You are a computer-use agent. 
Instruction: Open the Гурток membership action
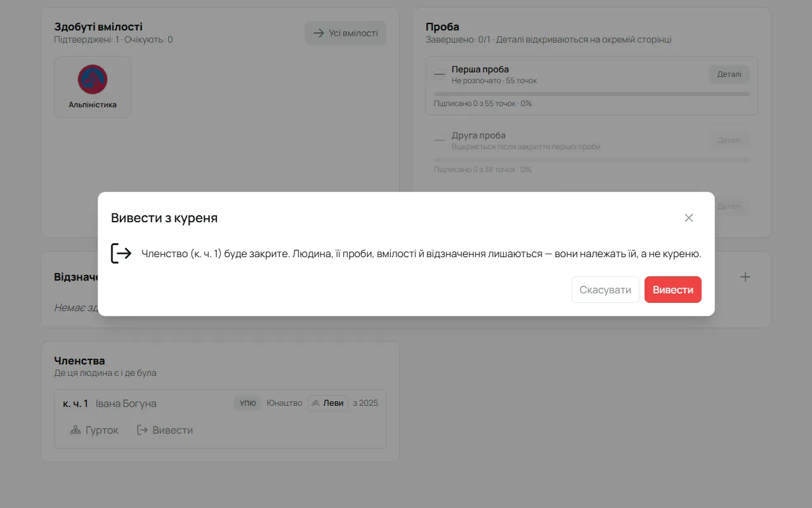pos(94,430)
